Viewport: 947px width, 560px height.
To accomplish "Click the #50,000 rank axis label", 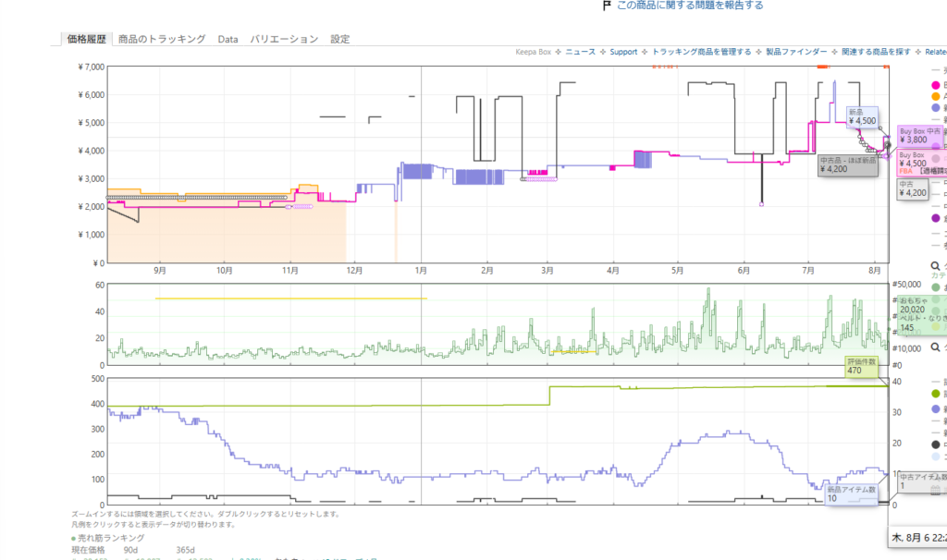I will (906, 285).
